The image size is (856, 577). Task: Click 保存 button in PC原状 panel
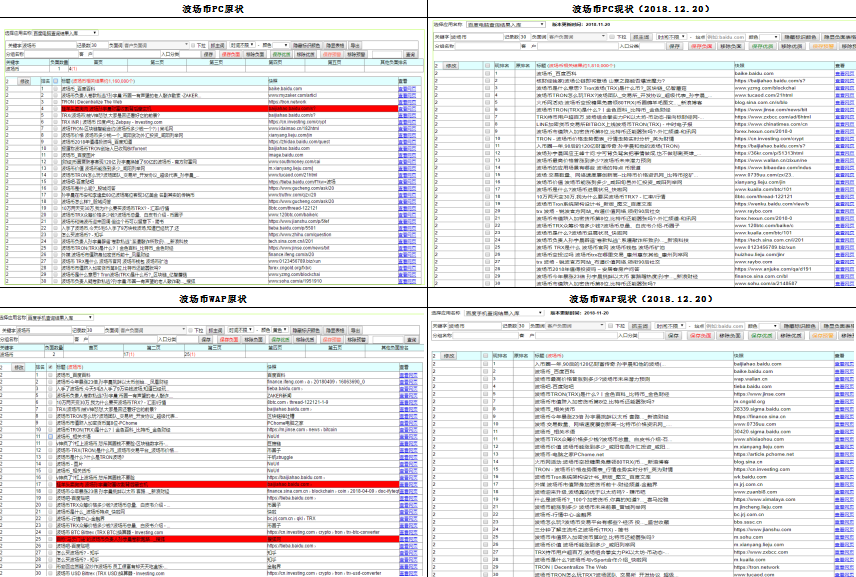click(208, 54)
